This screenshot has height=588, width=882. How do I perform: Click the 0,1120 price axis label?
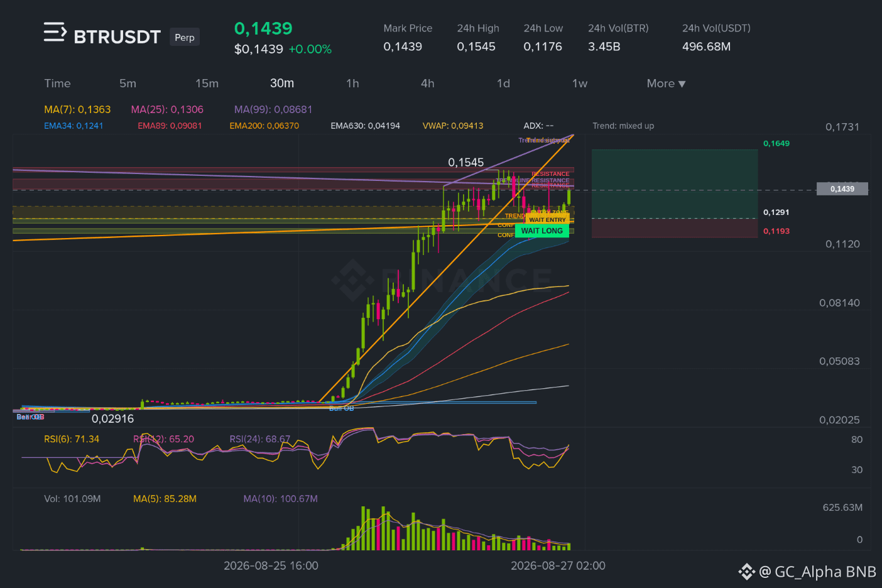click(x=842, y=244)
